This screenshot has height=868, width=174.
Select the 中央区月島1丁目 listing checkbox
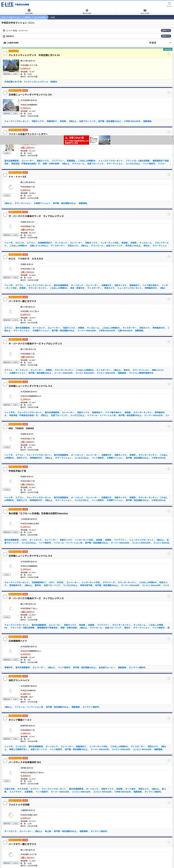5,469
